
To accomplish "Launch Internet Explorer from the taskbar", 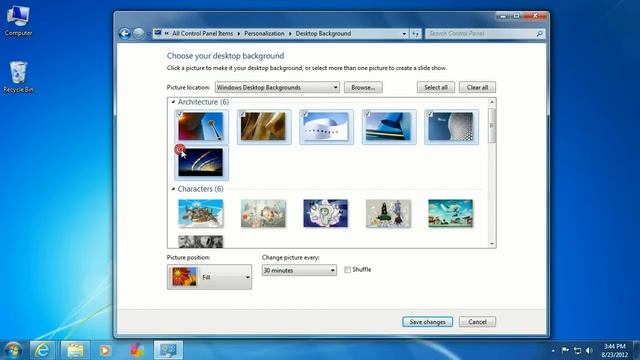I will click(x=42, y=350).
